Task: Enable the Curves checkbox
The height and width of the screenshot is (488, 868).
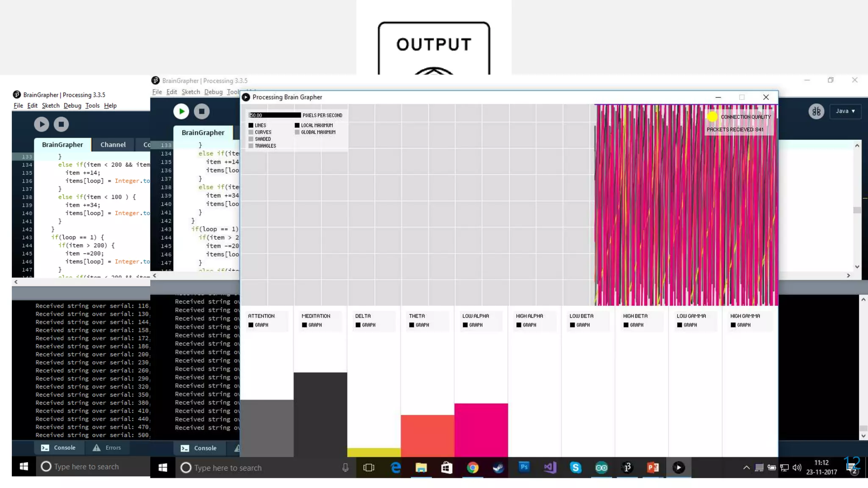Action: [x=251, y=132]
